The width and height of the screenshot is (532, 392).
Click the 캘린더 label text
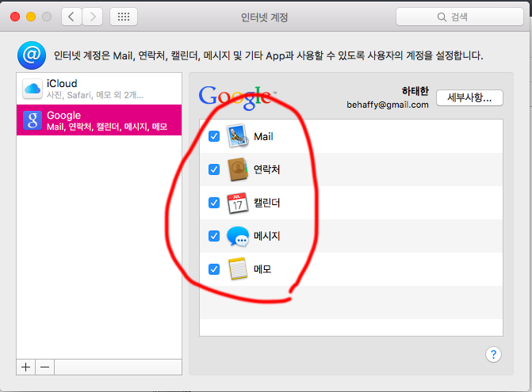tap(267, 203)
